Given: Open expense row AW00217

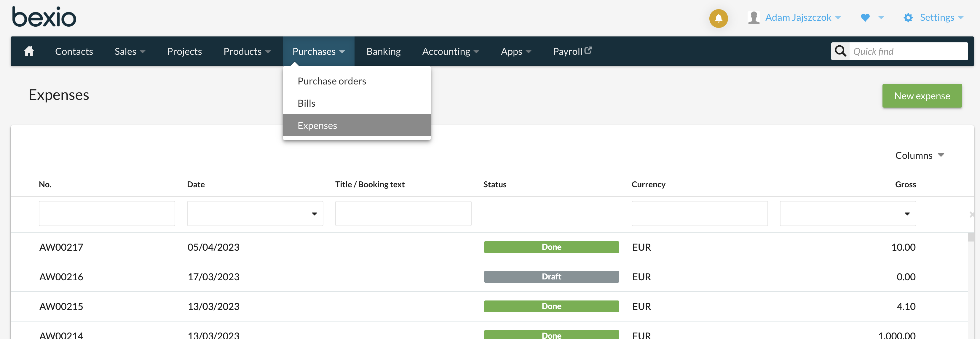Looking at the screenshot, I should (61, 247).
